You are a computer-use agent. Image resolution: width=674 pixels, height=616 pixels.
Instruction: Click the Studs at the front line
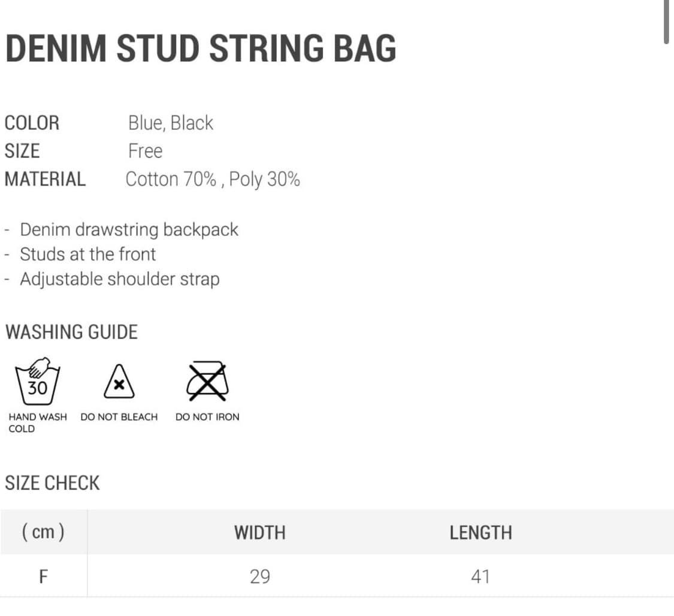(x=87, y=254)
